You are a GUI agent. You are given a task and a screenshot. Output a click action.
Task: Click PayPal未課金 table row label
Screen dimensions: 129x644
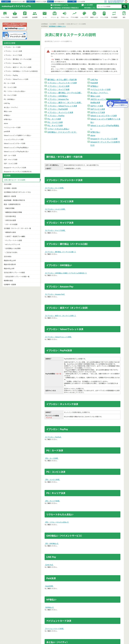[54, 374]
